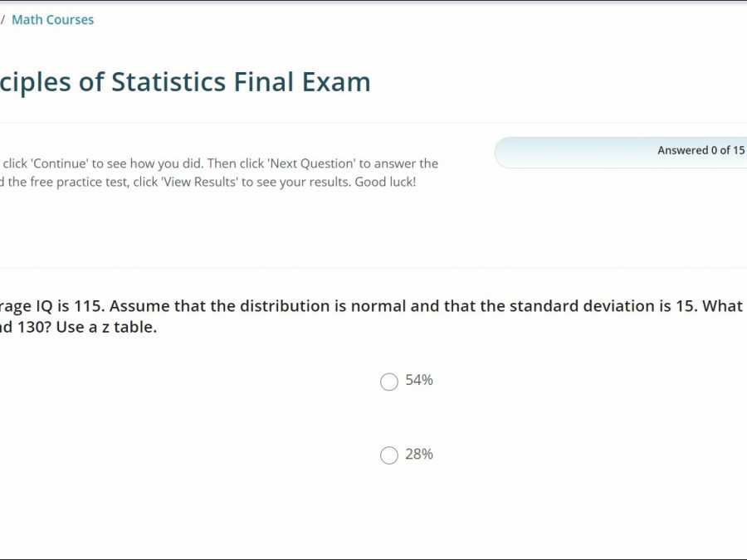This screenshot has width=747, height=560.
Task: Click the Statistics Final Exam page heading
Action: point(185,82)
